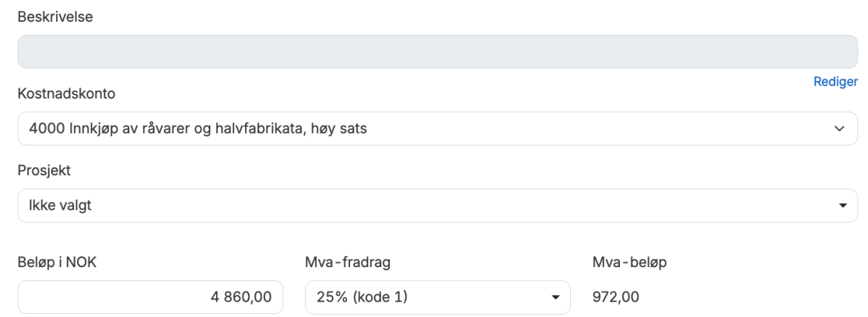Click the Mva-beløp value 972,00
Viewport: 868px width, 317px height.
click(616, 297)
